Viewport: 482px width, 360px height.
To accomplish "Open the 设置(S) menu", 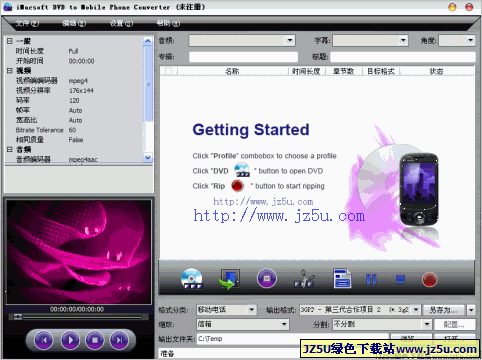I will [x=121, y=23].
